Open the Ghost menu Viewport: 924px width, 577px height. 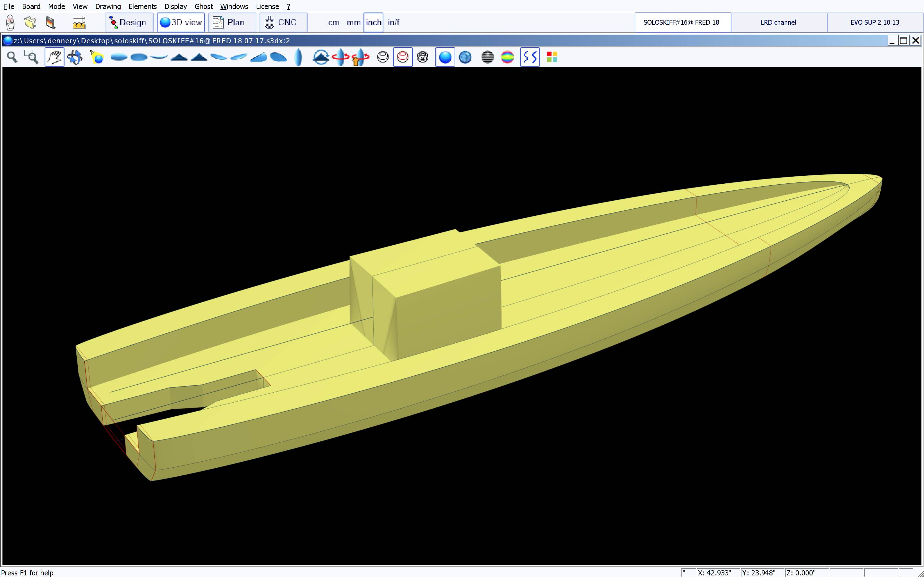point(203,6)
